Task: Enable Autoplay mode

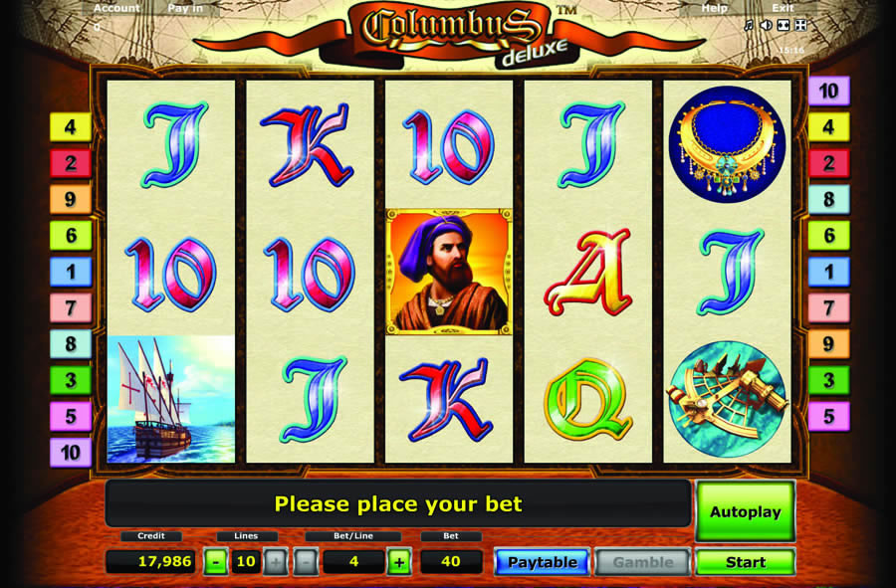Action: (x=745, y=511)
